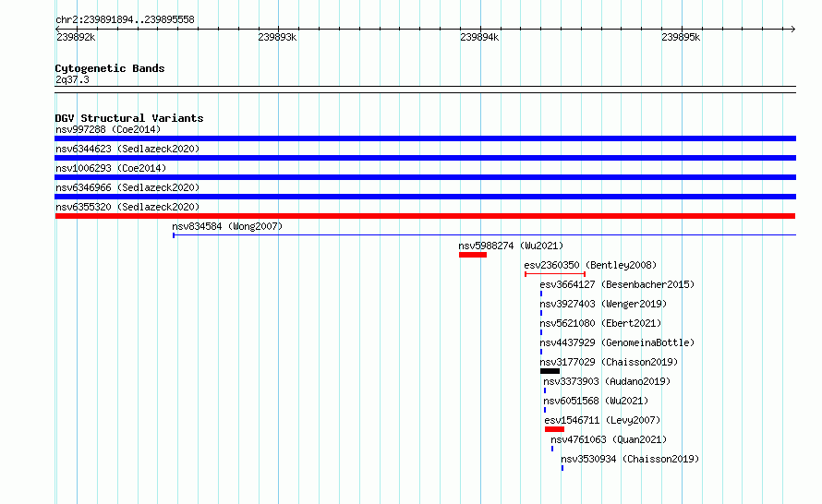Click the chr2:239891894..239895558 coordinate text
822x504 pixels.
125,20
